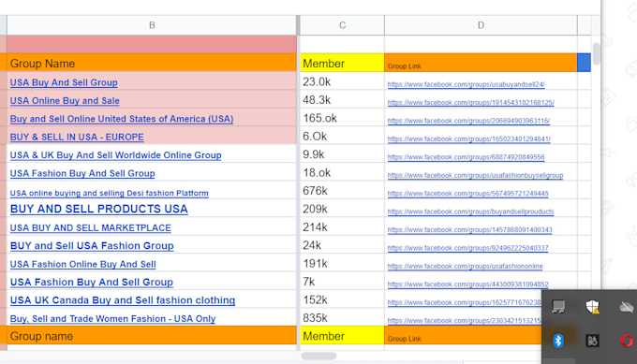Select yellow Member header cell above 23.0k
This screenshot has height=364, width=637.
[x=342, y=63]
